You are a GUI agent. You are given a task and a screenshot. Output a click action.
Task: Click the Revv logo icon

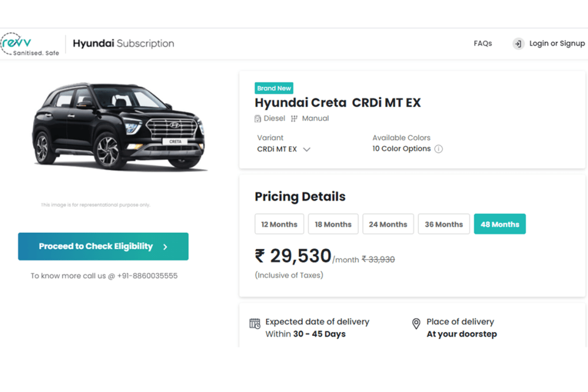(17, 42)
